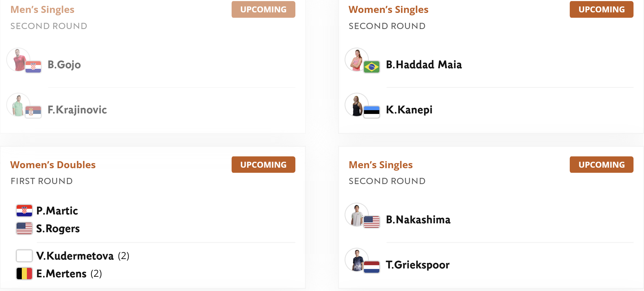Click the Belgium flag next to E.Mertens
This screenshot has height=291, width=644.
24,274
